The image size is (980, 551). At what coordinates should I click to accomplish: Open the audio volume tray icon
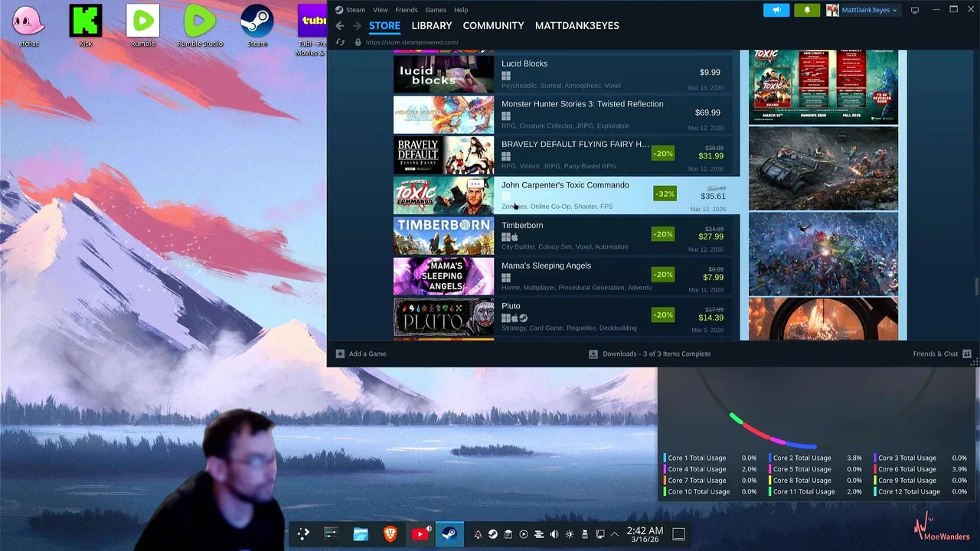tap(554, 534)
